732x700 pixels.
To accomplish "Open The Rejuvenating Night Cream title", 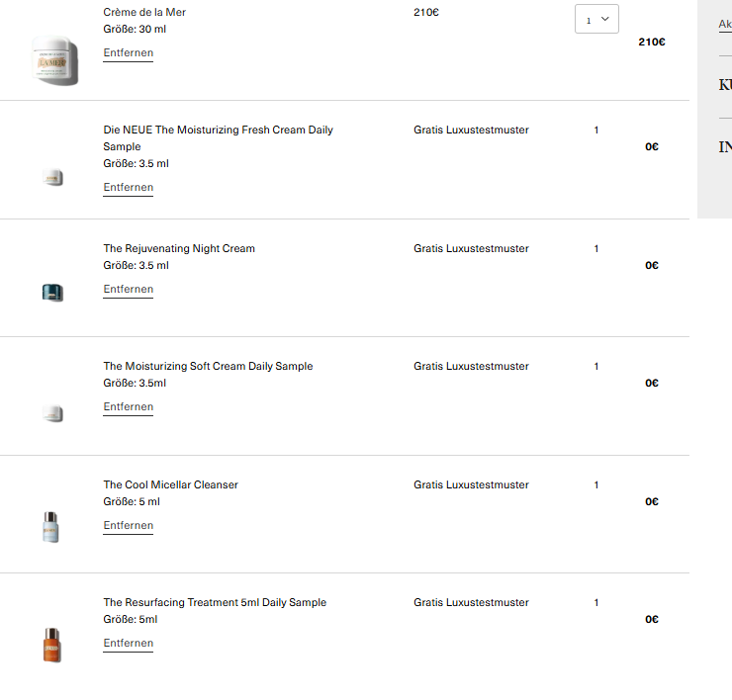I will [179, 248].
